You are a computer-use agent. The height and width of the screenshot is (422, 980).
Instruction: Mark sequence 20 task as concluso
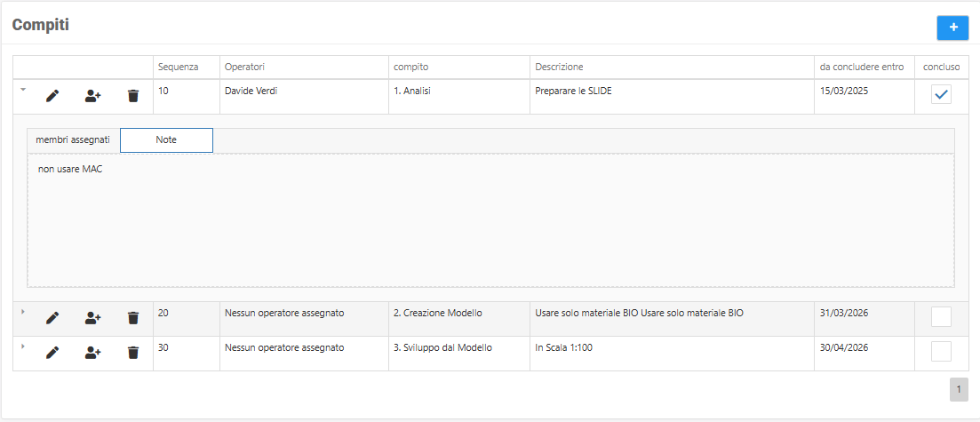point(941,316)
